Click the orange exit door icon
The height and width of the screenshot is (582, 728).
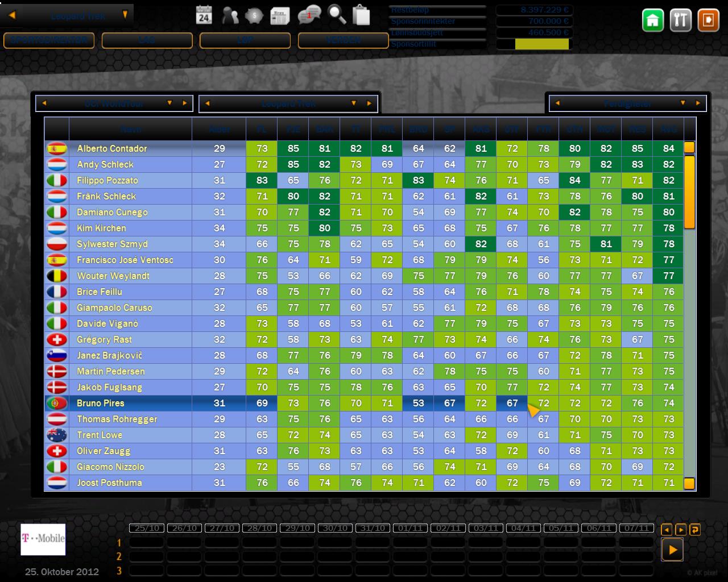pyautogui.click(x=708, y=20)
